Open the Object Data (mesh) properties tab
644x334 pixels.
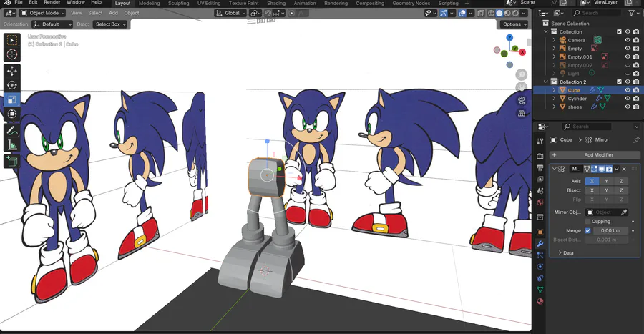540,290
